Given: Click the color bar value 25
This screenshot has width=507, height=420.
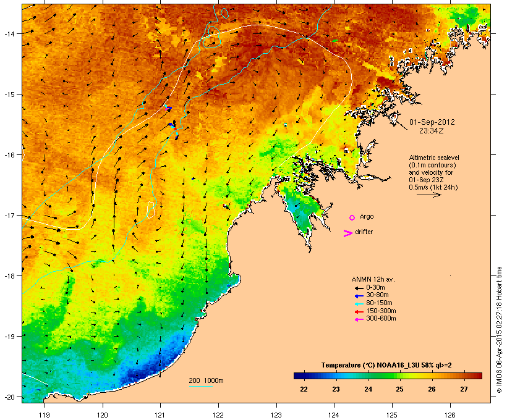Looking at the screenshot, I should pyautogui.click(x=399, y=389).
